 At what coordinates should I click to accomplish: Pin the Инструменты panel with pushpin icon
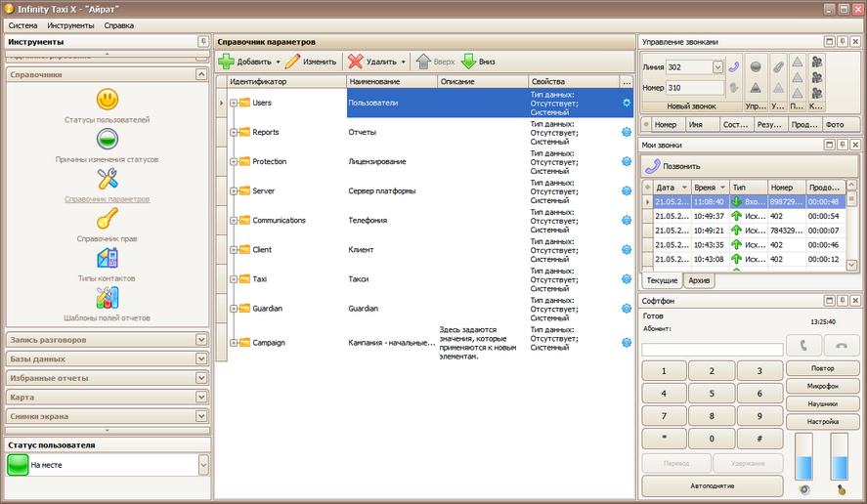203,41
